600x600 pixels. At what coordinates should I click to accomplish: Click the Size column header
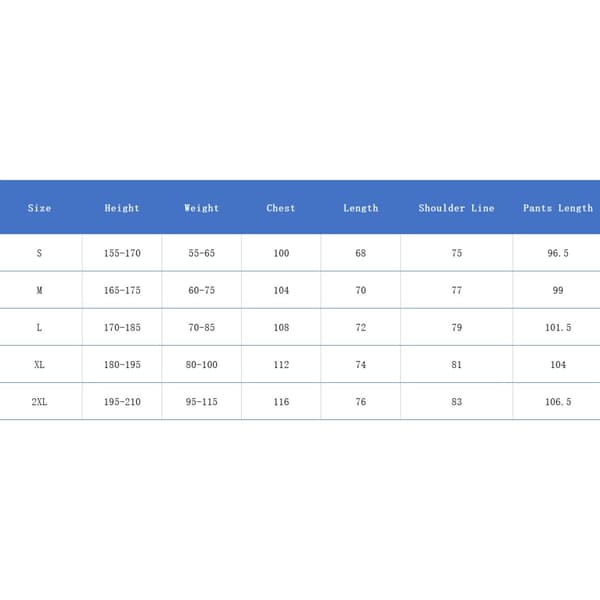(39, 208)
